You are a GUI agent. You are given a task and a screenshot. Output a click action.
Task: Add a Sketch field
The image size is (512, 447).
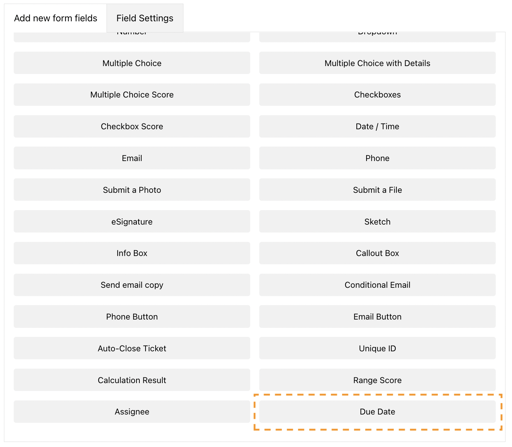coord(377,221)
